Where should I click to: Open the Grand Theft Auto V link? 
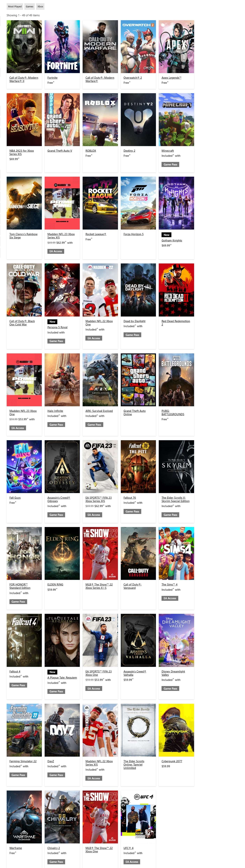(60, 151)
